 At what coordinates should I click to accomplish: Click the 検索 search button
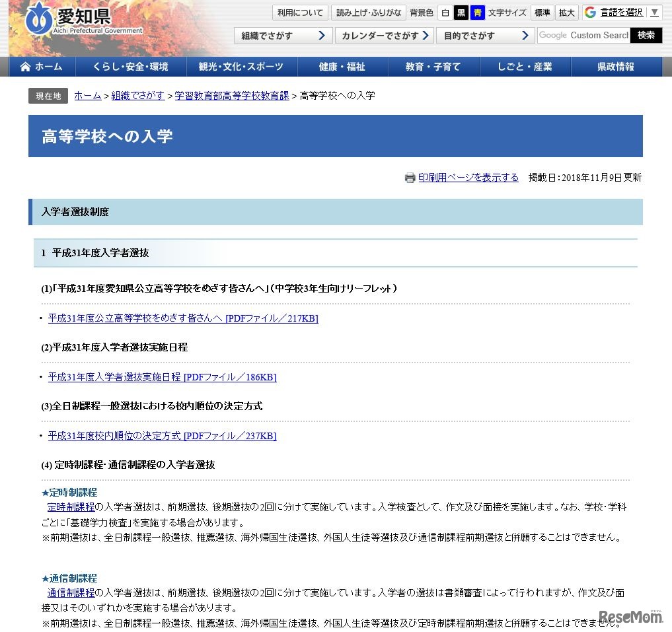(646, 36)
